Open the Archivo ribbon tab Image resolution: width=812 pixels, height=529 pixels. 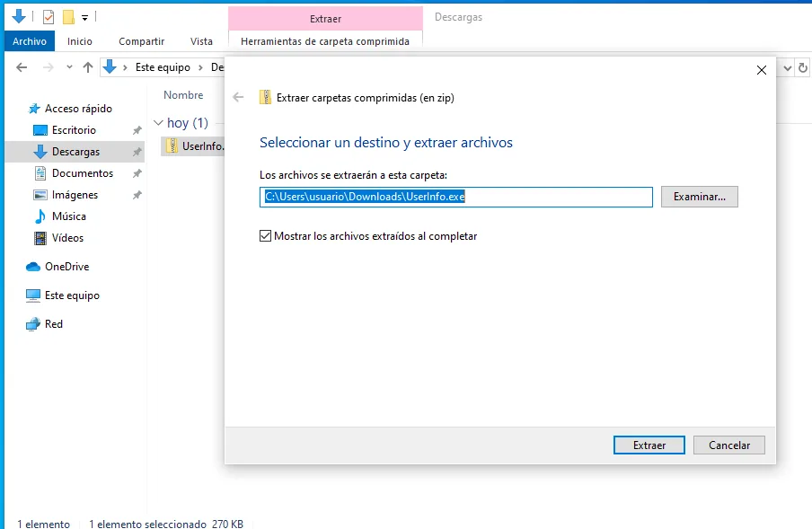[30, 41]
